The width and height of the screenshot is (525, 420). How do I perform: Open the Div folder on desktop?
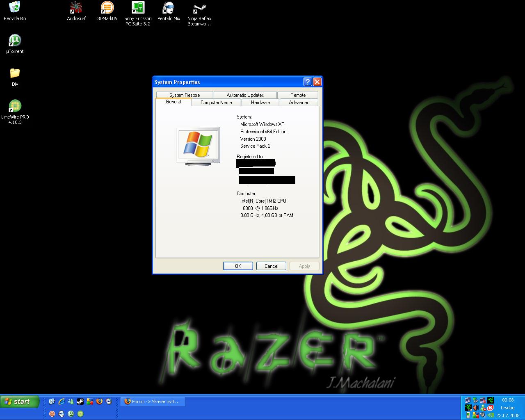pyautogui.click(x=15, y=77)
